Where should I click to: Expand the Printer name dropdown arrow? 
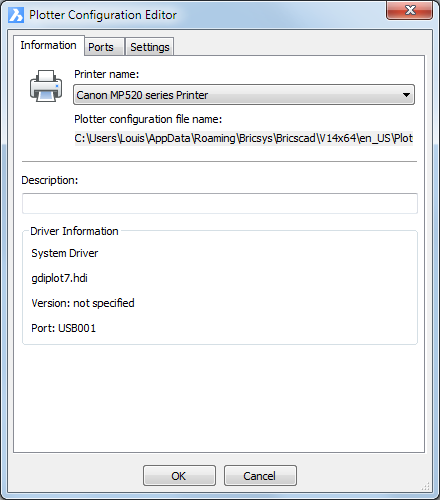(x=406, y=95)
